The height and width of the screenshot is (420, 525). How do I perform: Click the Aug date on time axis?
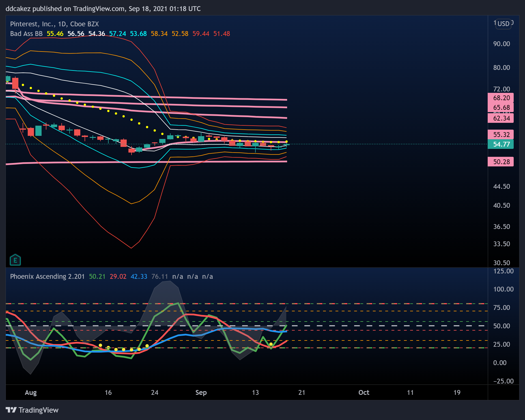tap(31, 393)
